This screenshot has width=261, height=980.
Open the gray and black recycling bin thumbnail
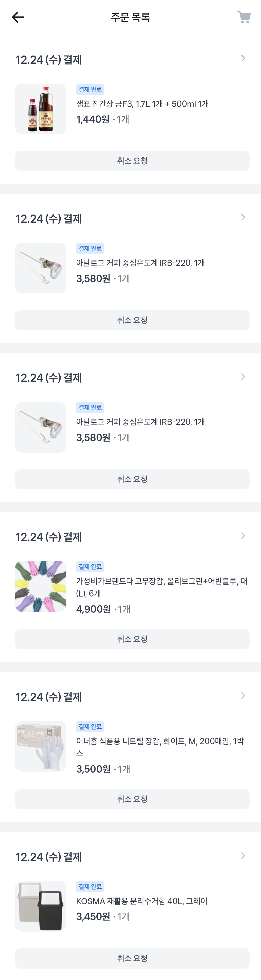pyautogui.click(x=40, y=906)
